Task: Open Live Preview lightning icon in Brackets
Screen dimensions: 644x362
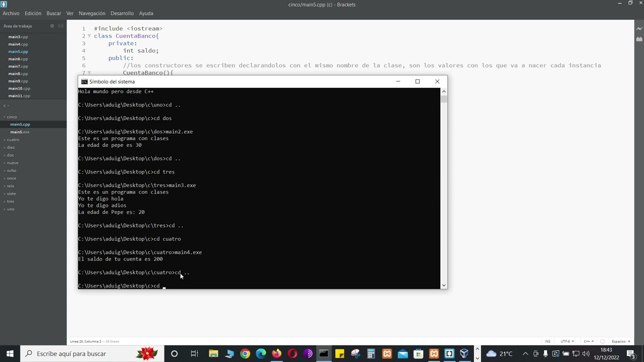Action: coord(639,29)
